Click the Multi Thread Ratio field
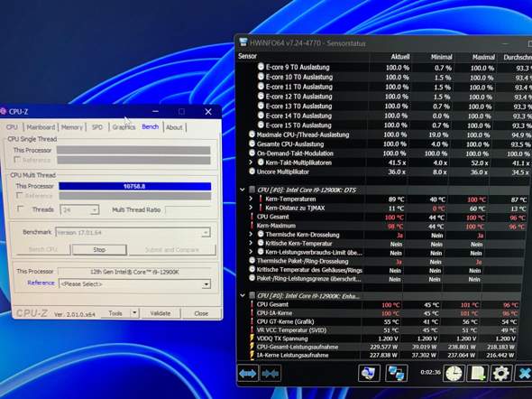 (x=188, y=210)
